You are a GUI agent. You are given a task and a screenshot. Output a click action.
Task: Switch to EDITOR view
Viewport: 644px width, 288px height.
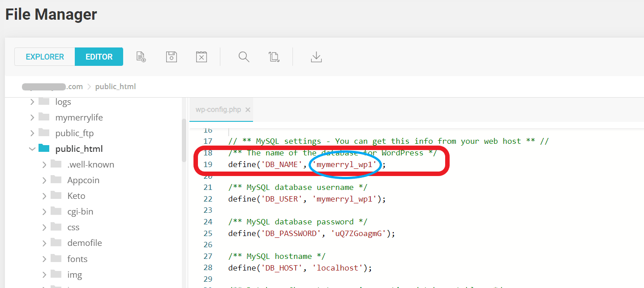click(x=99, y=57)
